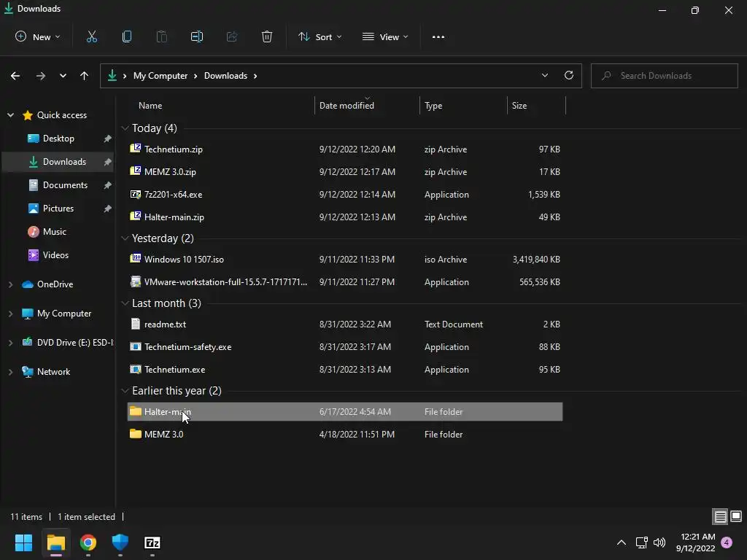Click the Cut scissors icon
The height and width of the screenshot is (560, 747).
click(x=91, y=36)
